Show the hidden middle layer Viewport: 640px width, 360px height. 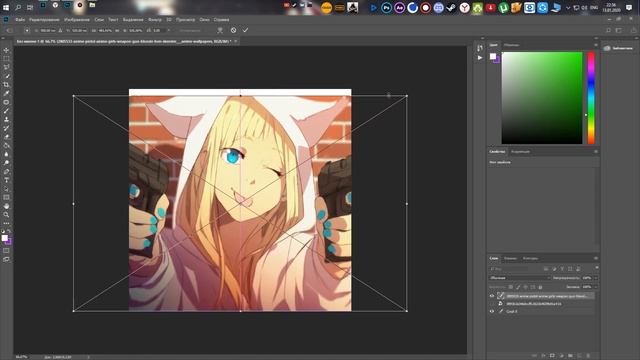(492, 304)
